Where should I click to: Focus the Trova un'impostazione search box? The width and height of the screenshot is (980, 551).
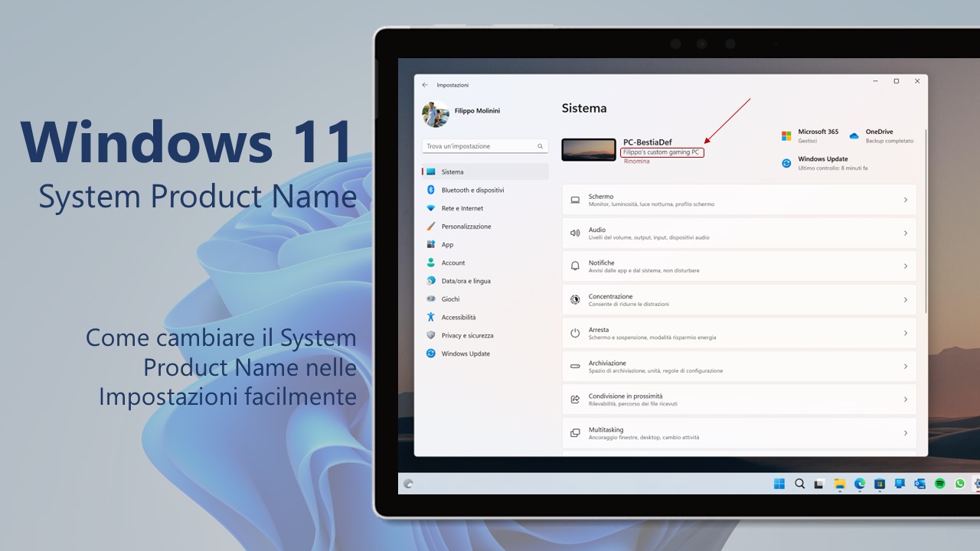point(485,146)
